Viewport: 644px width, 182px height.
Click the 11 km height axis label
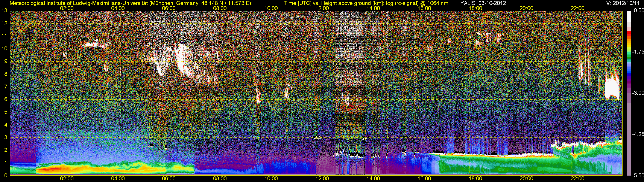pos(5,36)
